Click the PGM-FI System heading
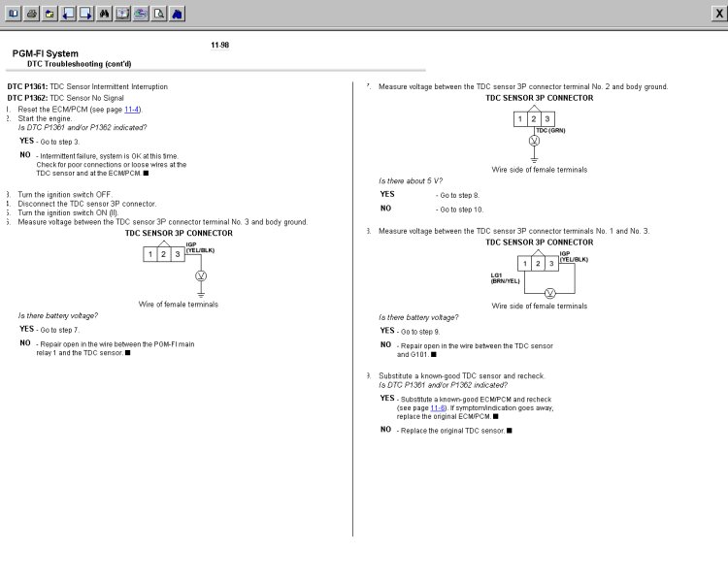The image size is (728, 582). click(46, 53)
